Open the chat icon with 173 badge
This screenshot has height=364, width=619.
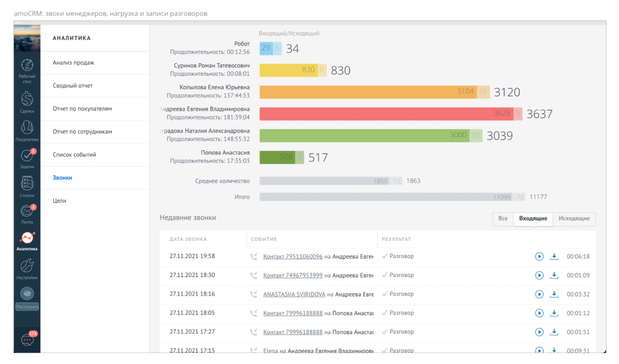(28, 339)
